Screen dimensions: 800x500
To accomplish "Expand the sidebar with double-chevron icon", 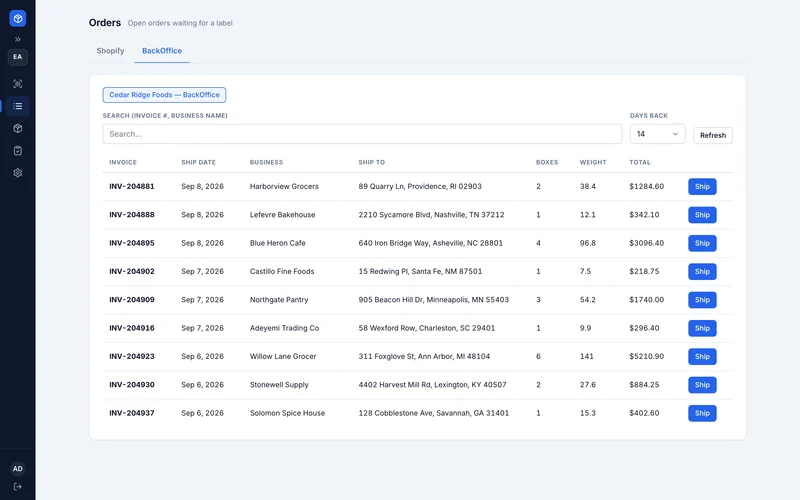I will pyautogui.click(x=18, y=39).
